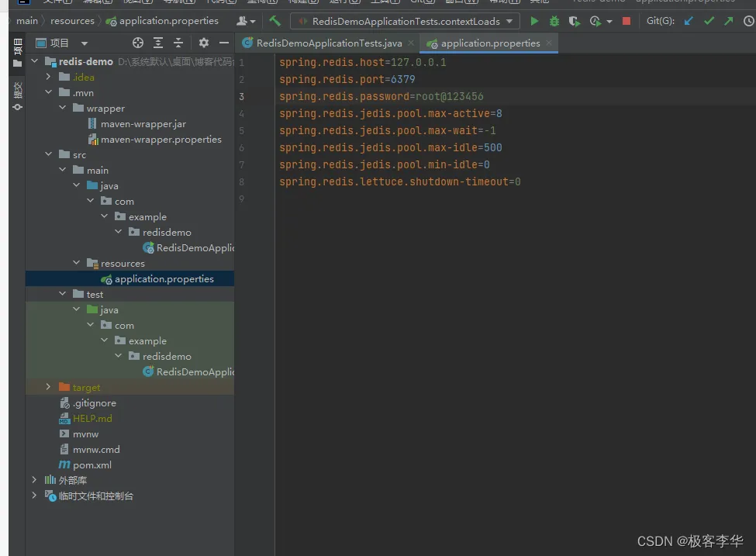The width and height of the screenshot is (756, 556).
Task: Open project panel settings gear
Action: point(204,43)
